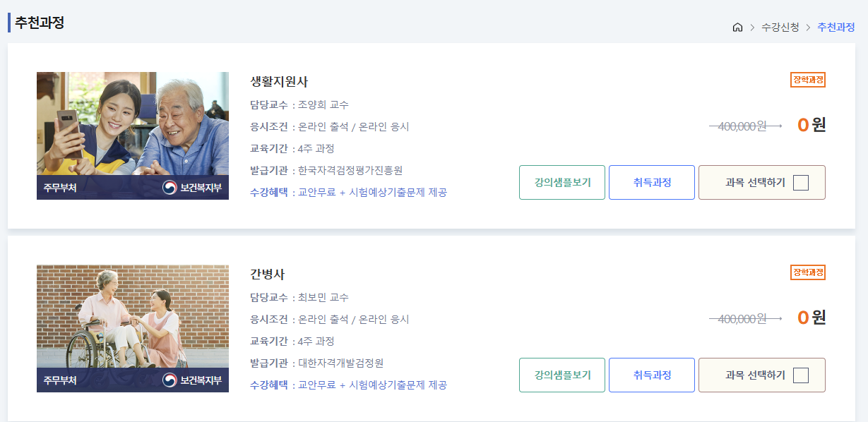This screenshot has height=422, width=868.
Task: Click the 장학과정 badge on 생활지원사
Action: click(808, 80)
